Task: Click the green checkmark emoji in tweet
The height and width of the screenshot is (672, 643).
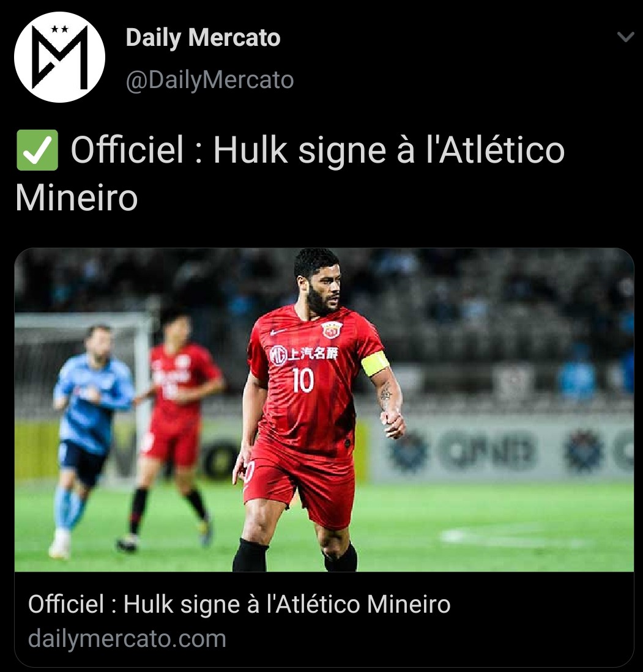Action: point(37,150)
